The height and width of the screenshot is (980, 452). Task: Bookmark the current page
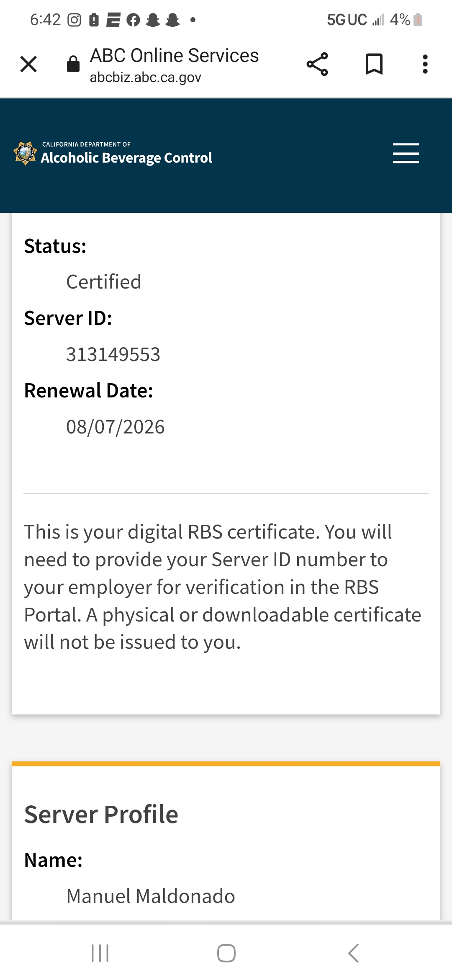coord(374,64)
